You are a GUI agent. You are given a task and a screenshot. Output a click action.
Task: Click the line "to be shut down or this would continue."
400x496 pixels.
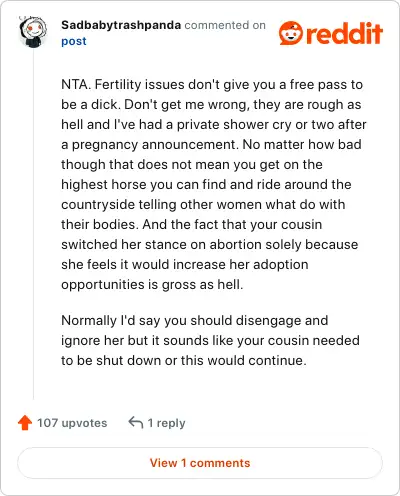tap(184, 360)
